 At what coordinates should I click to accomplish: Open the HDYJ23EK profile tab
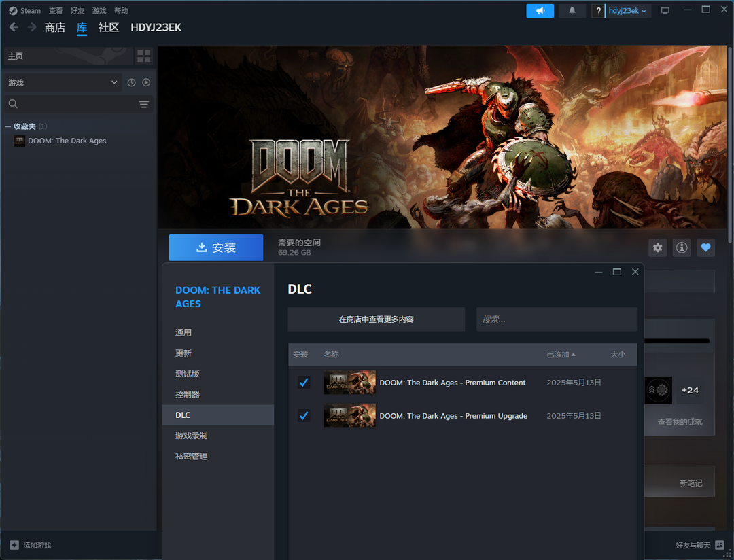point(156,28)
